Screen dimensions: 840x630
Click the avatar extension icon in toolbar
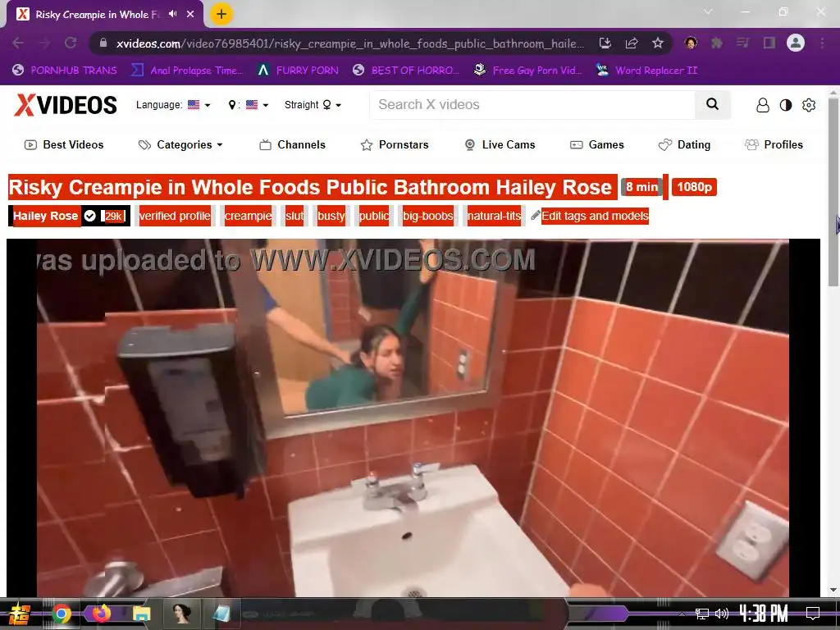691,43
